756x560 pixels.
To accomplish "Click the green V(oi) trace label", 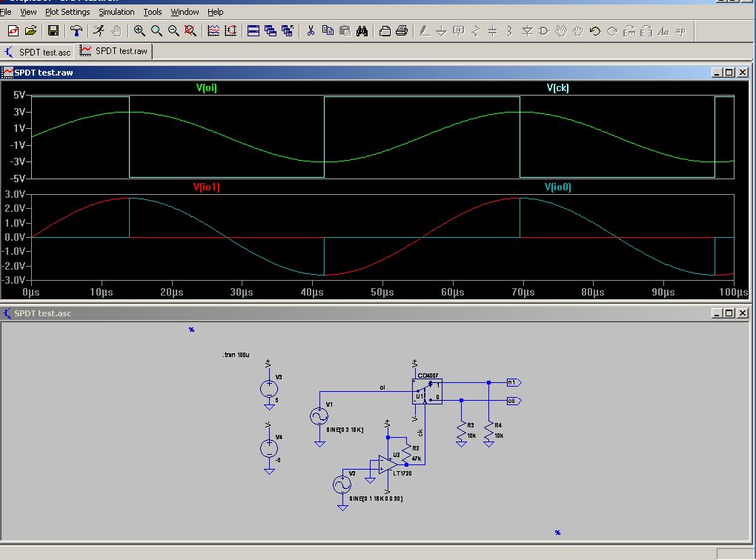I will 207,88.
